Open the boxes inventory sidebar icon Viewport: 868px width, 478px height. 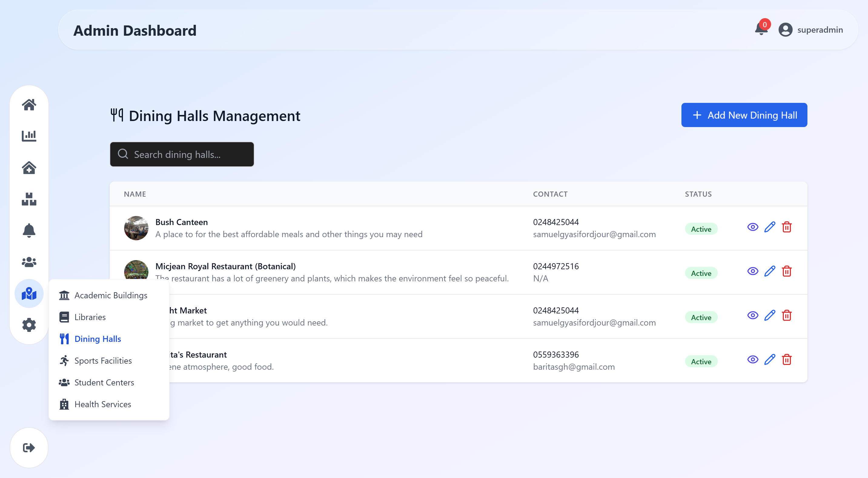29,199
